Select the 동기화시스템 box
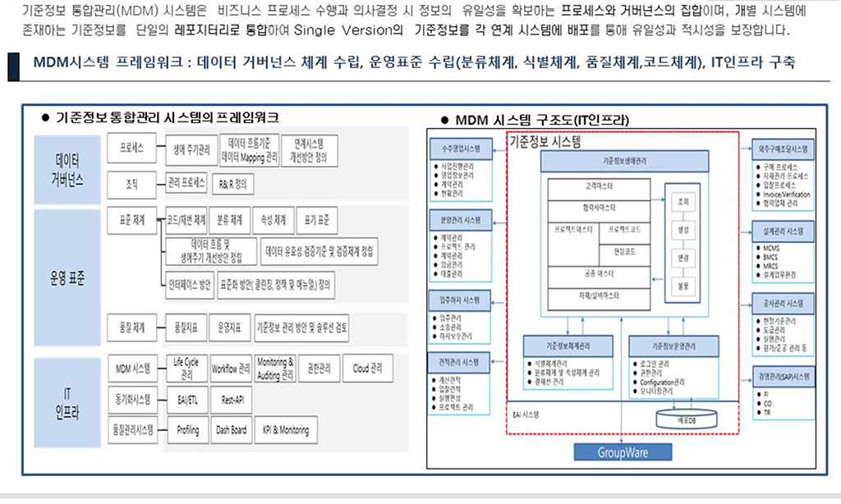 tap(133, 400)
